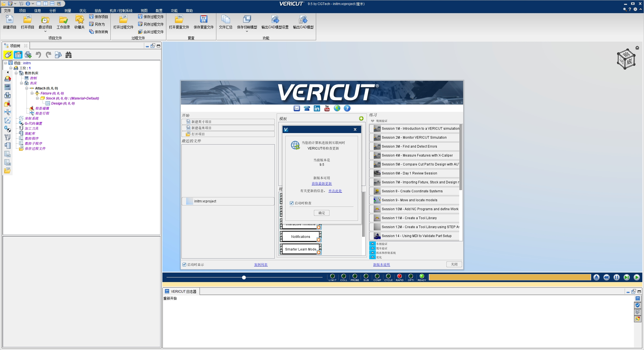Switch to the 优化 ribbon tab

(x=83, y=11)
